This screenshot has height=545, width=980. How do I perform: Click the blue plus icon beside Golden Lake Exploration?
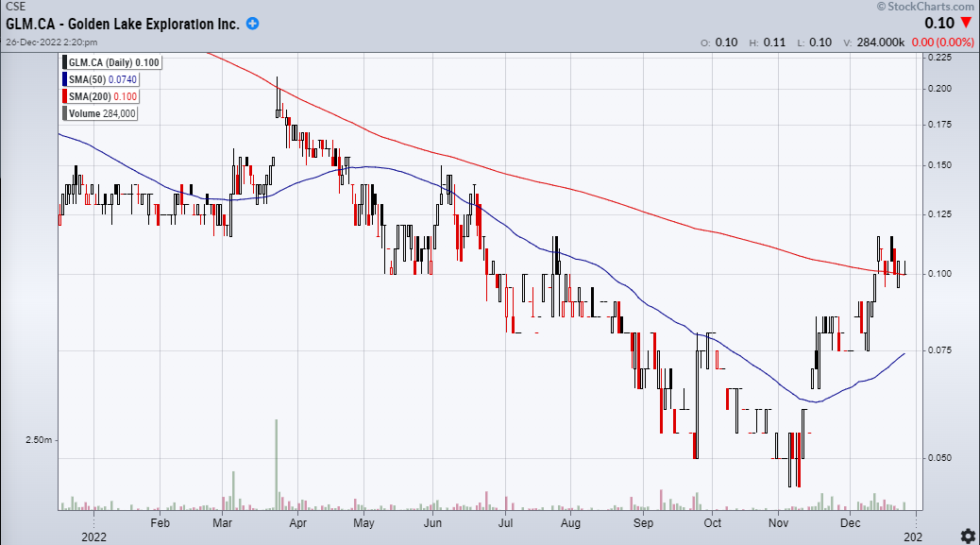click(252, 24)
